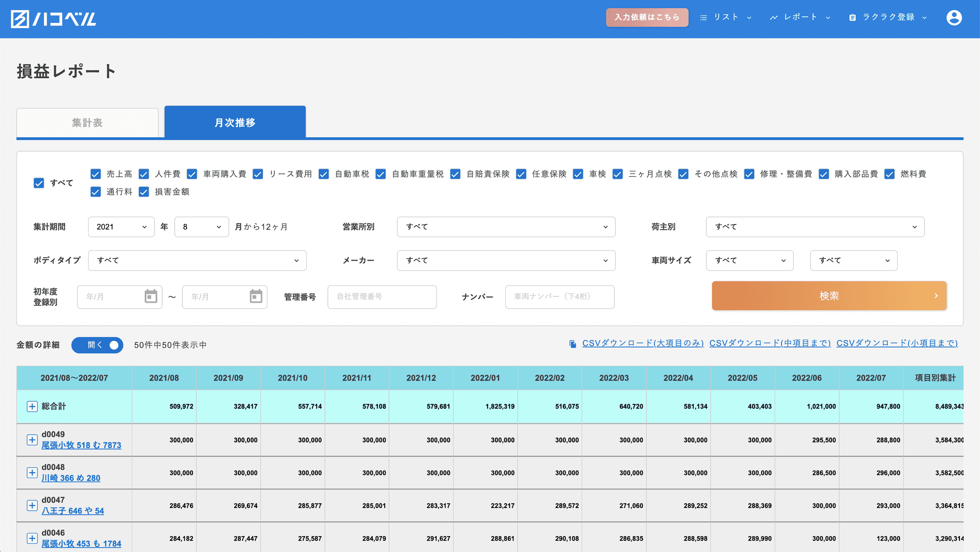980x552 pixels.
Task: Open the user account profile icon
Action: (x=954, y=18)
